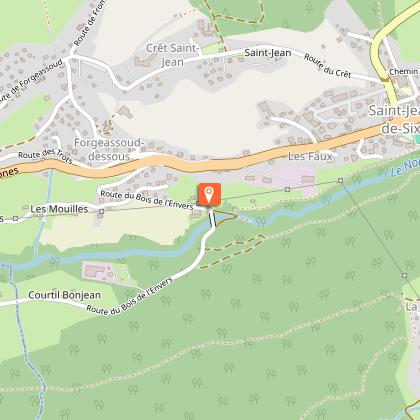Click the Les Faux label
Viewport: 420px width, 420px height.
point(310,156)
